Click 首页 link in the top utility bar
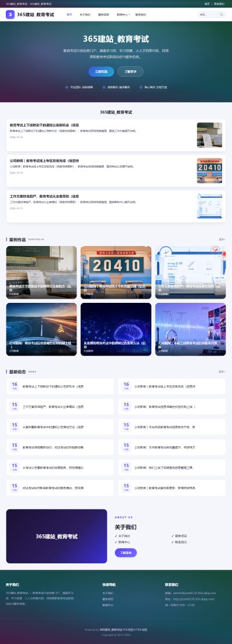232x644 pixels. point(207,3)
